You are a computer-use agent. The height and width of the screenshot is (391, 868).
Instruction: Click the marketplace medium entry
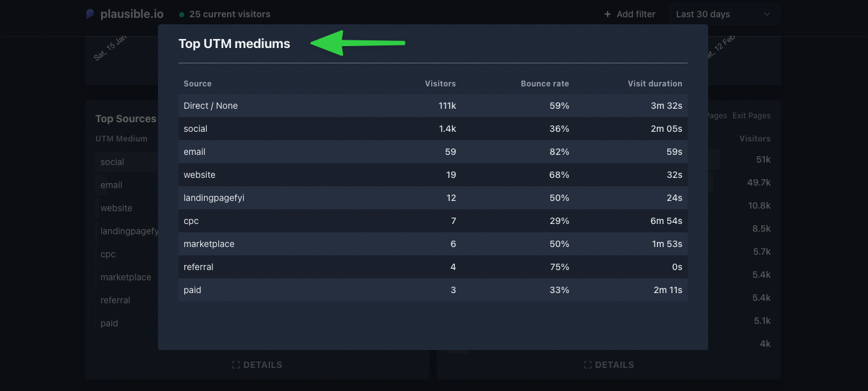209,244
